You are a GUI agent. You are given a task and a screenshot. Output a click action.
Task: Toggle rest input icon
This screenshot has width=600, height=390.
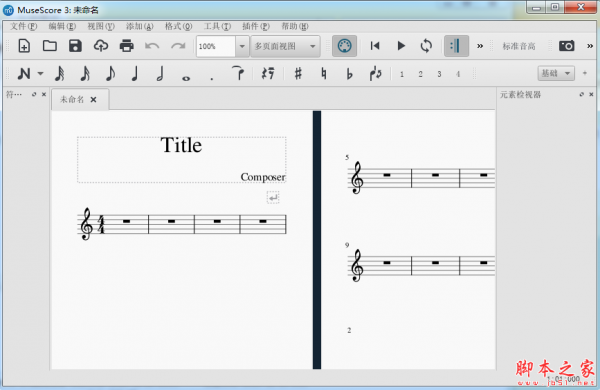pos(268,73)
